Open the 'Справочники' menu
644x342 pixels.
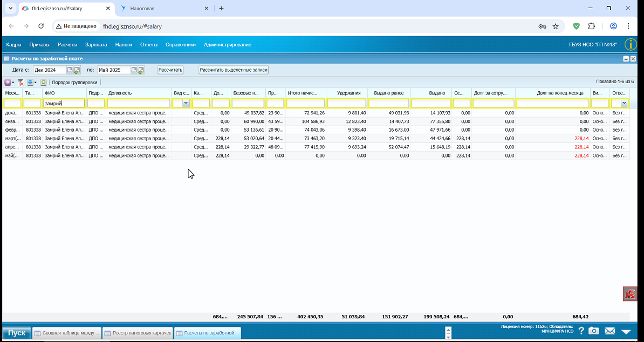click(x=180, y=45)
